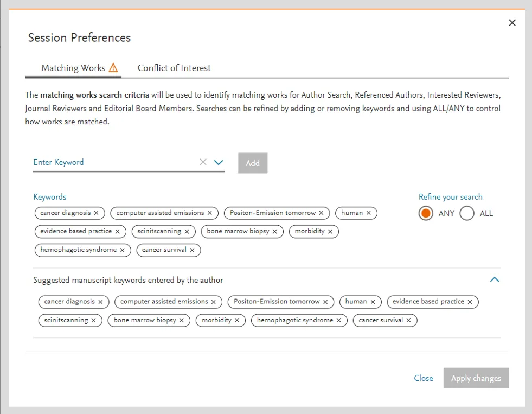Collapse the suggested manuscript keywords section
This screenshot has width=532, height=414.
[494, 279]
